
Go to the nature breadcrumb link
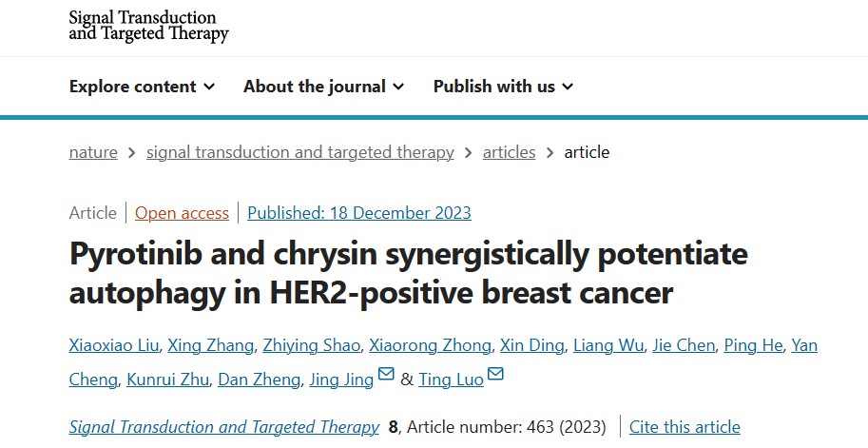93,152
